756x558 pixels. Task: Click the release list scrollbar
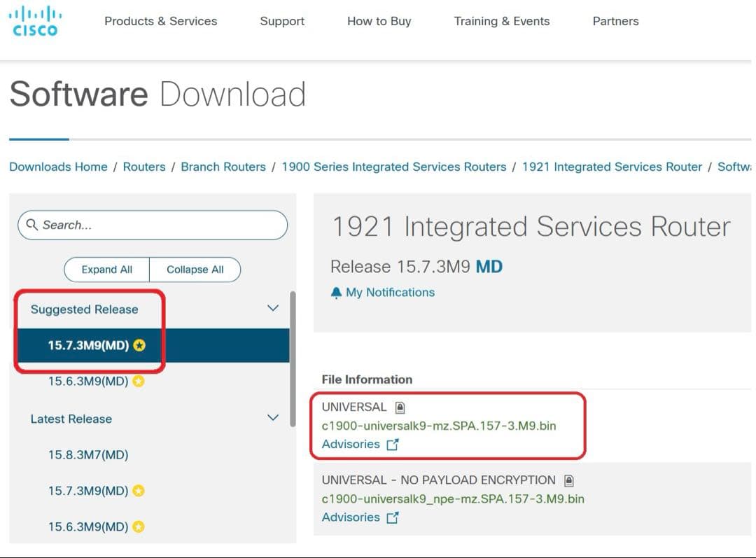293,359
